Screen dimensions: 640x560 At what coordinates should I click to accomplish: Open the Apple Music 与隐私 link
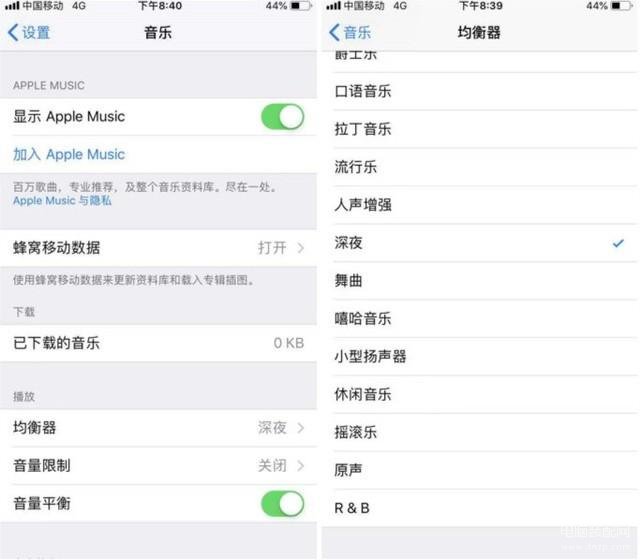62,200
